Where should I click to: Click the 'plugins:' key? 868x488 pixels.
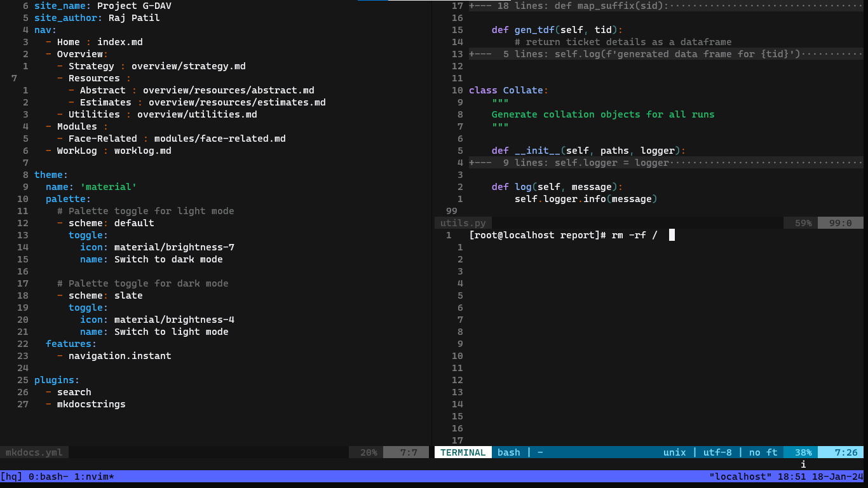(x=57, y=380)
